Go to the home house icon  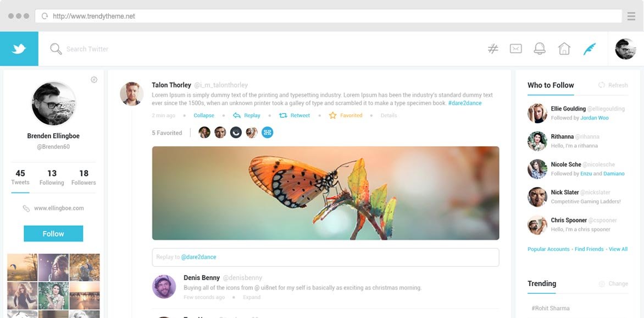point(564,48)
